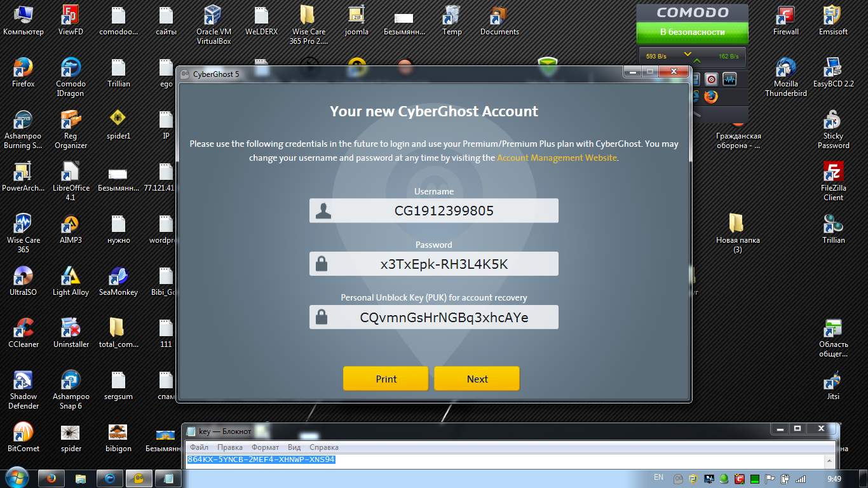The image size is (868, 488).
Task: Open the Формат menu in Notepad
Action: point(265,447)
